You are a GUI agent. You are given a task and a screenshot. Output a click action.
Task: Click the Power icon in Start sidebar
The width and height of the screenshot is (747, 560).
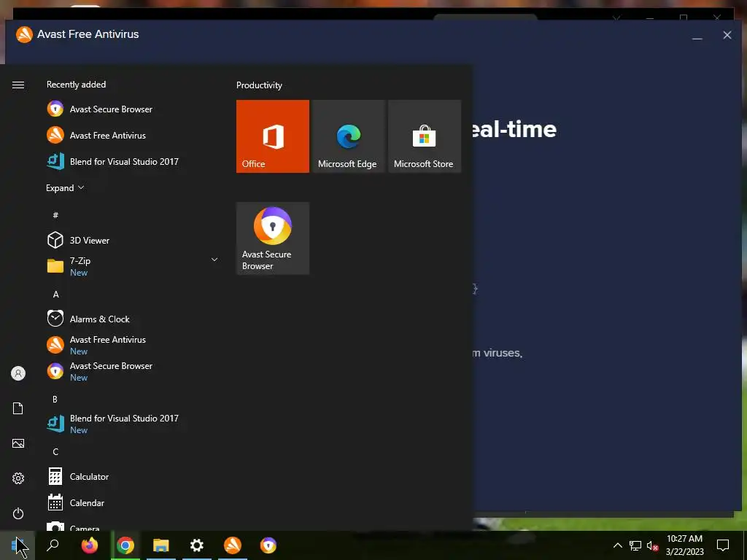(18, 513)
